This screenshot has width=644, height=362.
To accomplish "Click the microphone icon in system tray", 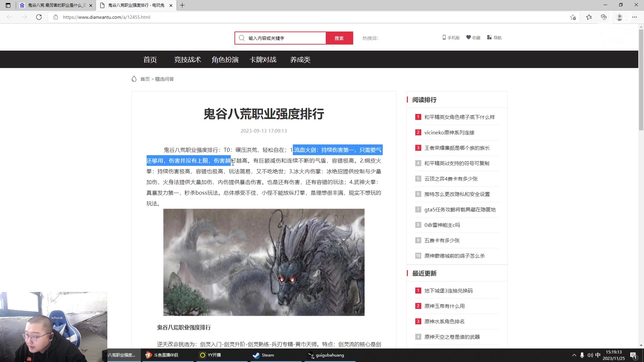I will pos(582,355).
